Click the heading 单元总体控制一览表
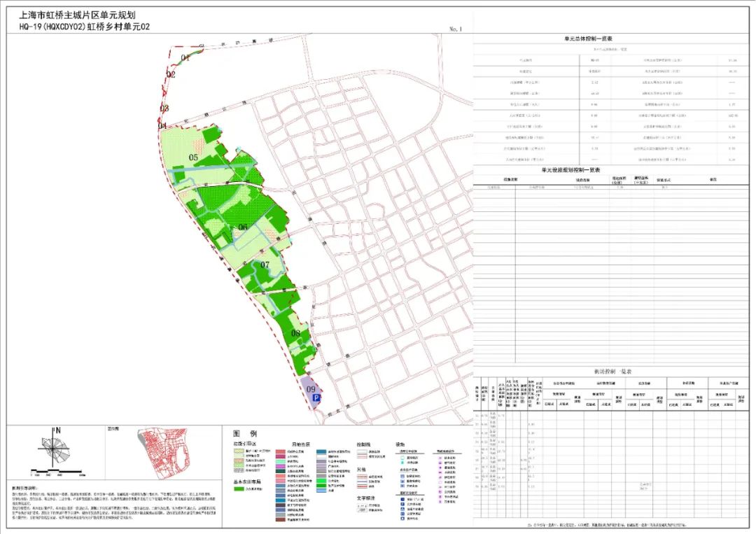This screenshot has height=534, width=756. 588,38
